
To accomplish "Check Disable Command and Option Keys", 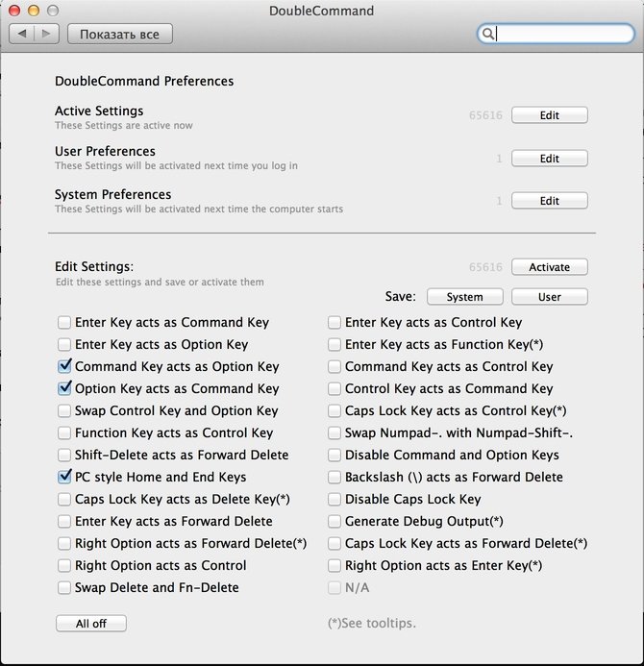I will pyautogui.click(x=334, y=455).
